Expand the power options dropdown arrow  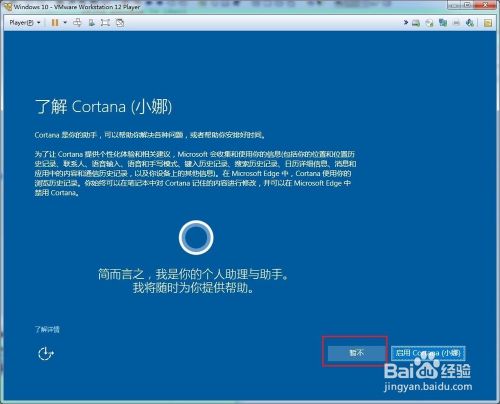[65, 23]
